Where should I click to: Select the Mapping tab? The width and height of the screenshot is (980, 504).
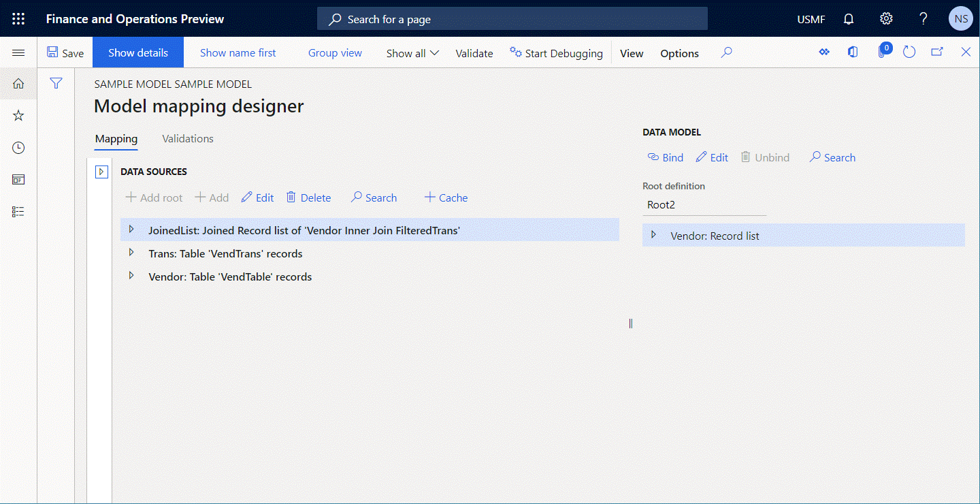click(116, 138)
